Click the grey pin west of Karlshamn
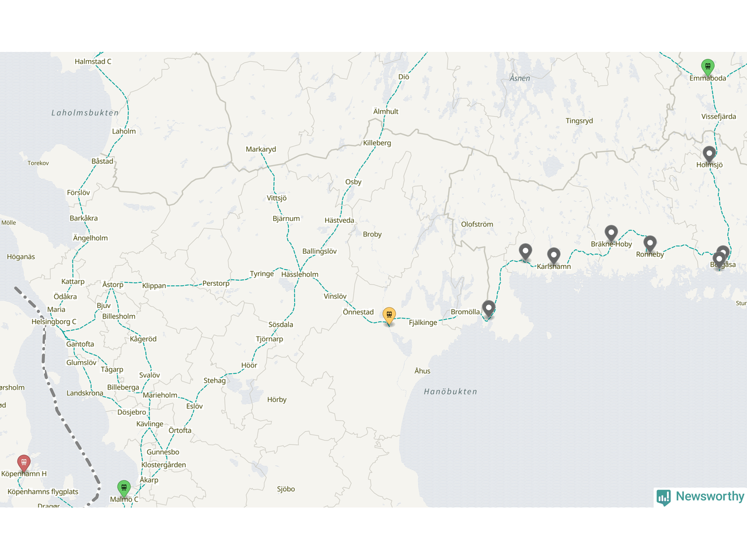The image size is (747, 560). click(526, 253)
